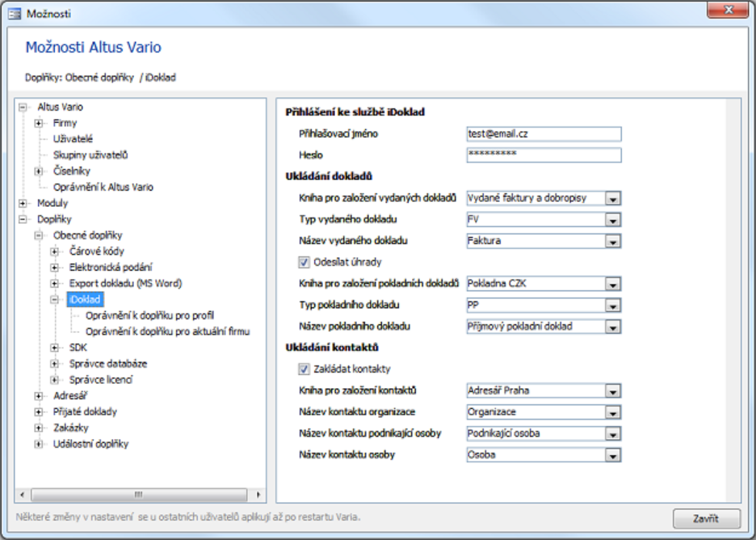Toggle the Odesílat úhrady checkbox
Image resolution: width=756 pixels, height=540 pixels.
[304, 262]
